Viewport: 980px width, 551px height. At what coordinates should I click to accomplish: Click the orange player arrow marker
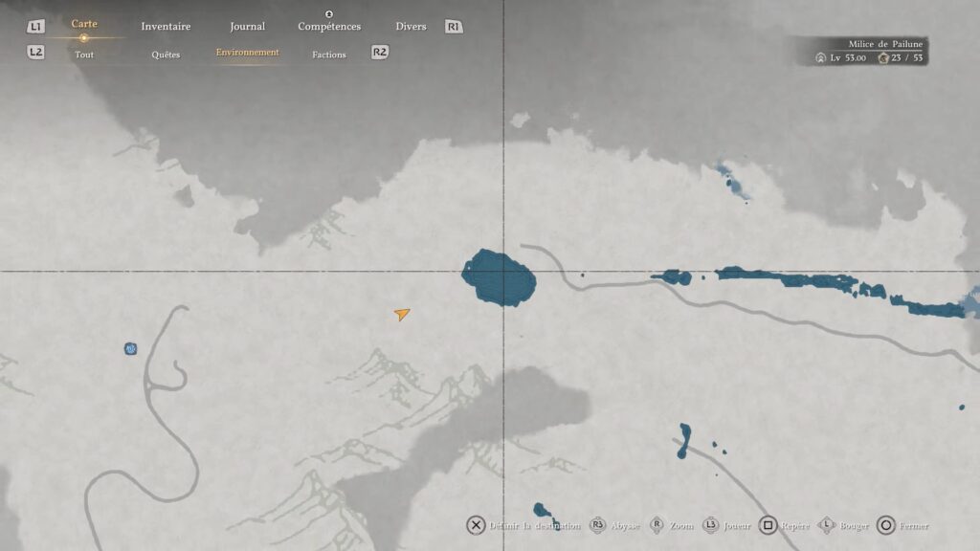402,314
